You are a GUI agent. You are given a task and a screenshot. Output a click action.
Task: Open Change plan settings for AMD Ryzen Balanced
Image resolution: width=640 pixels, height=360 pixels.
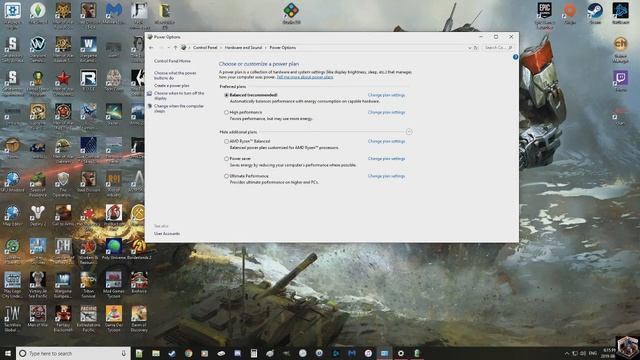(386, 141)
